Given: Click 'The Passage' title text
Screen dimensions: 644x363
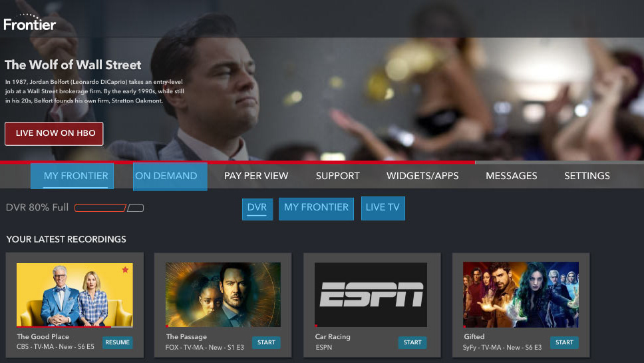Looking at the screenshot, I should click(186, 336).
